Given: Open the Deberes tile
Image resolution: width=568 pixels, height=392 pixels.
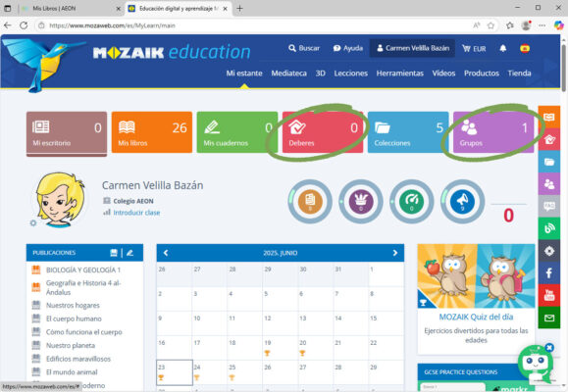Looking at the screenshot, I should click(323, 132).
